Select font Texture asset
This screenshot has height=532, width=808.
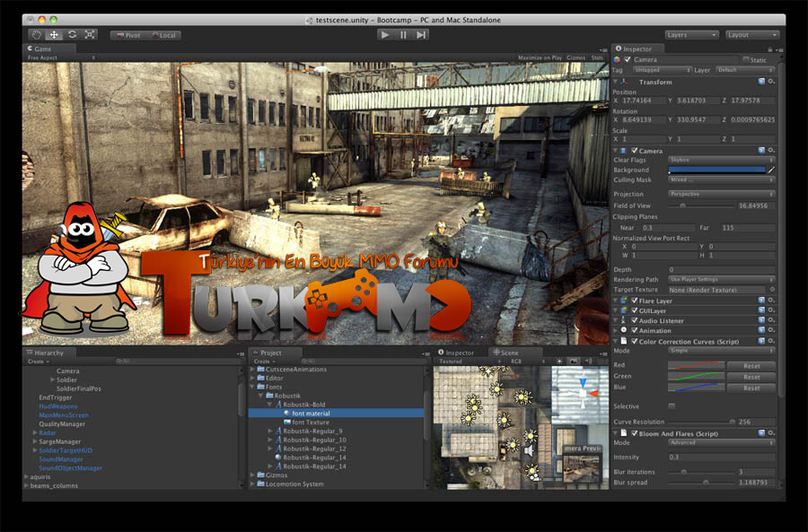311,423
